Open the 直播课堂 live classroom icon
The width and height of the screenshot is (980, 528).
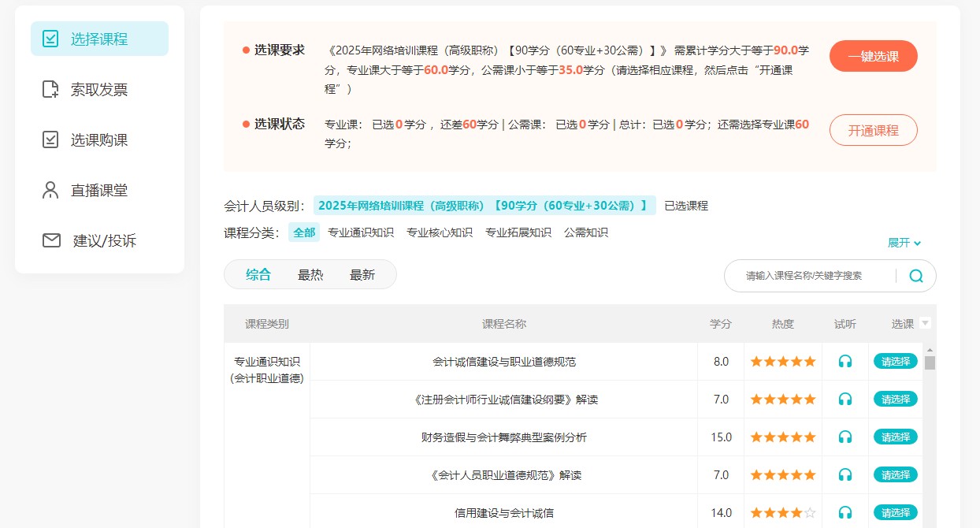click(50, 190)
